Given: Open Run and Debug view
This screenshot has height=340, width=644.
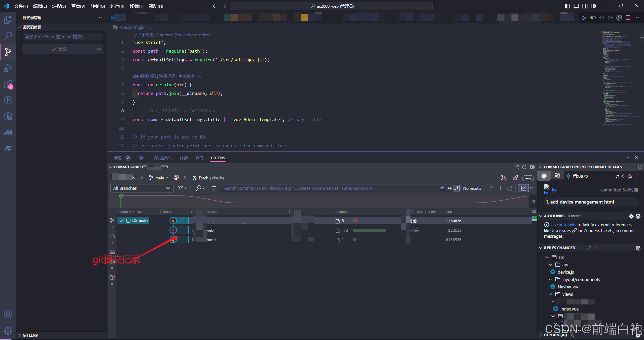Looking at the screenshot, I should tap(8, 68).
